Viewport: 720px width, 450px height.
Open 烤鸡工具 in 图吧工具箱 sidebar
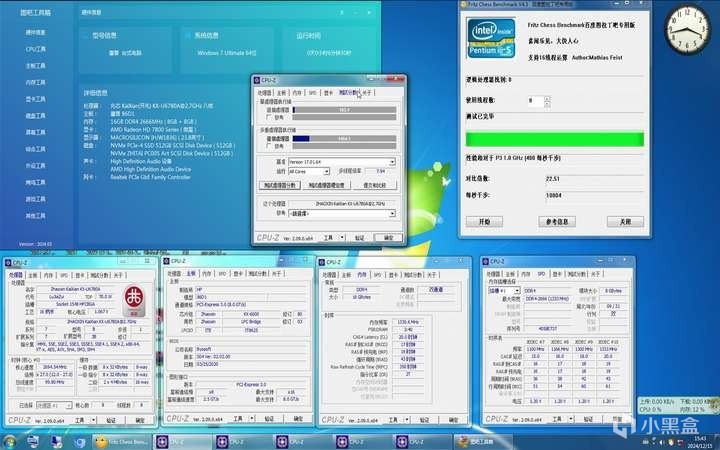(x=35, y=182)
